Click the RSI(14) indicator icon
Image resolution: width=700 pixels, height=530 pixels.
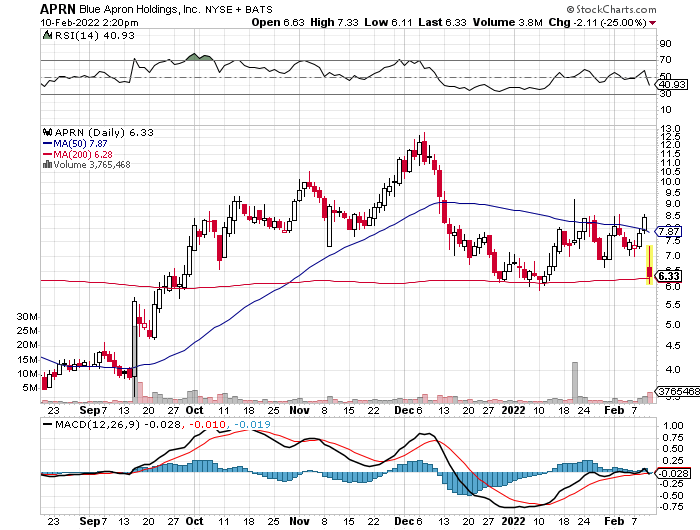point(47,35)
